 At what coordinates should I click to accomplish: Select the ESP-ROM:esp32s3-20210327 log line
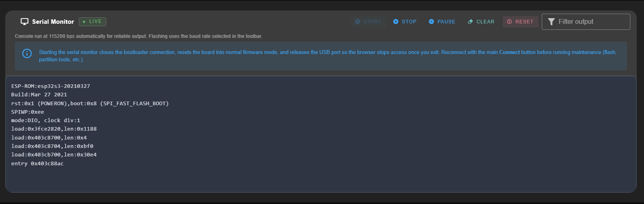pos(51,86)
